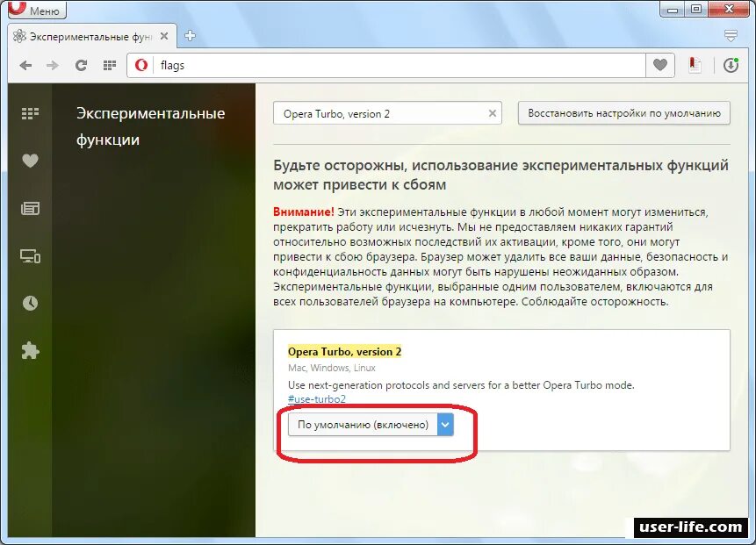This screenshot has width=756, height=545.
Task: Select the Экспериментальные функции tab
Action: pyautogui.click(x=90, y=37)
